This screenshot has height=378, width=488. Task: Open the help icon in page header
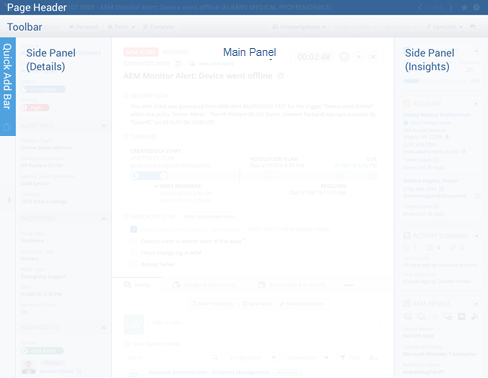click(476, 7)
